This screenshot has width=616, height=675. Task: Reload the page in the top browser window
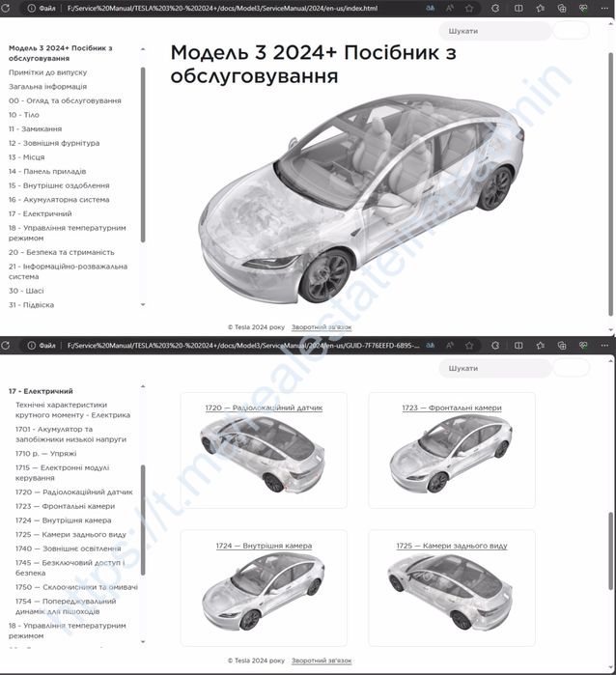click(6, 8)
